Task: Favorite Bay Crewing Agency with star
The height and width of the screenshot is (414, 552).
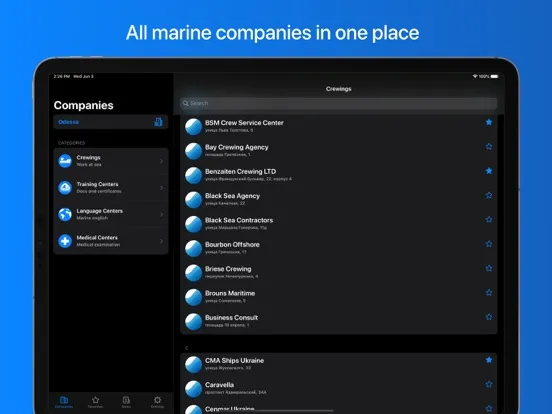Action: (489, 146)
